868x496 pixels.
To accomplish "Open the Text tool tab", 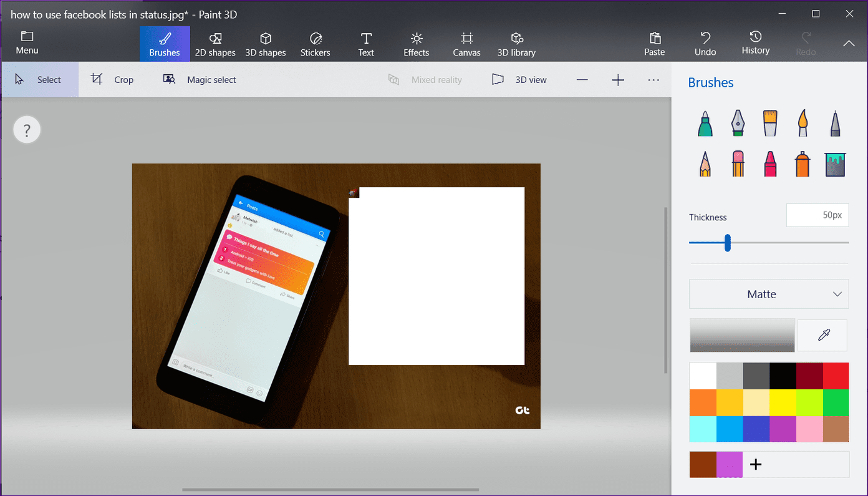I will point(366,44).
